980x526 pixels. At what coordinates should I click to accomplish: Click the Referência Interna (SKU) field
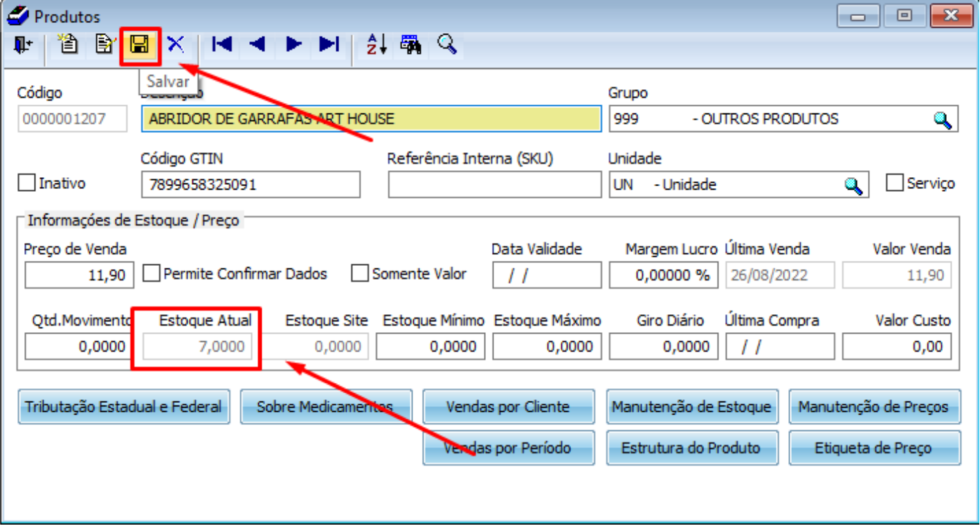495,185
